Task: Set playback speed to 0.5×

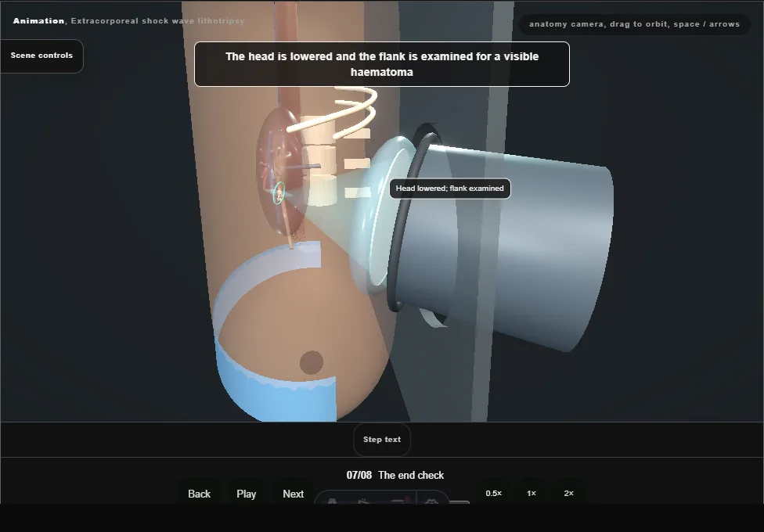Action: tap(494, 493)
